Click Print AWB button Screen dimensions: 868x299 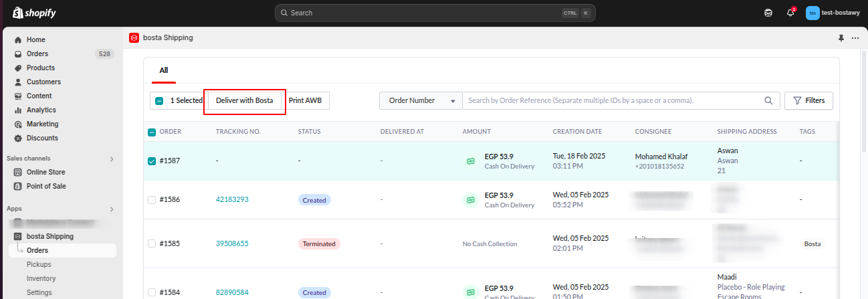[306, 100]
